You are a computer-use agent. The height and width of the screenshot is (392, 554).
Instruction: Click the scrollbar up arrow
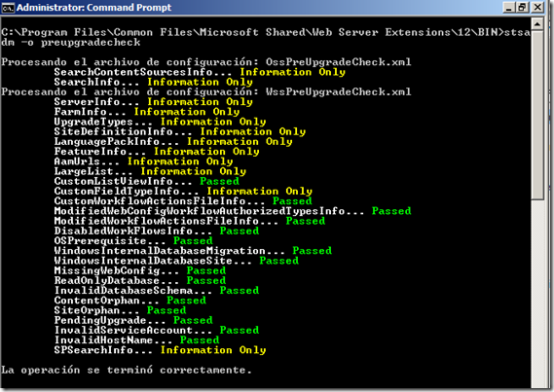pyautogui.click(x=537, y=24)
